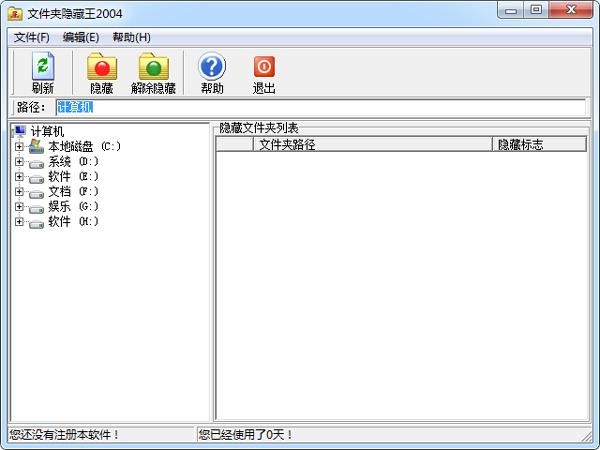
Task: Click the 隐藏 hide folder icon
Action: pyautogui.click(x=102, y=67)
